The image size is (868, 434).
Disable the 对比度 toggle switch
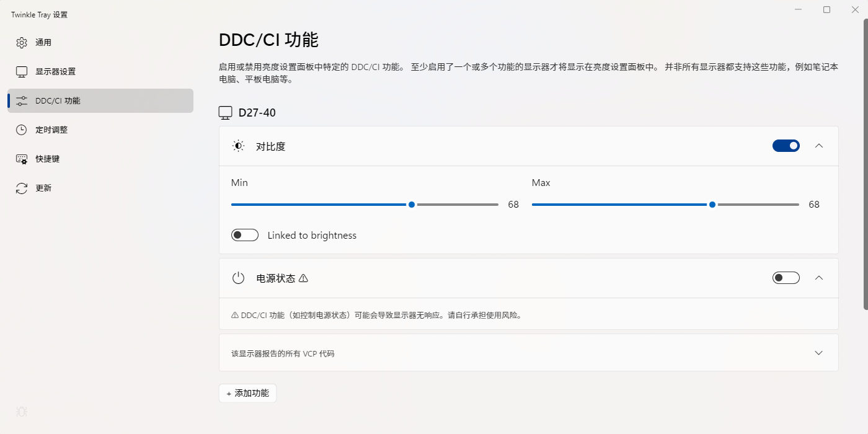click(x=786, y=146)
